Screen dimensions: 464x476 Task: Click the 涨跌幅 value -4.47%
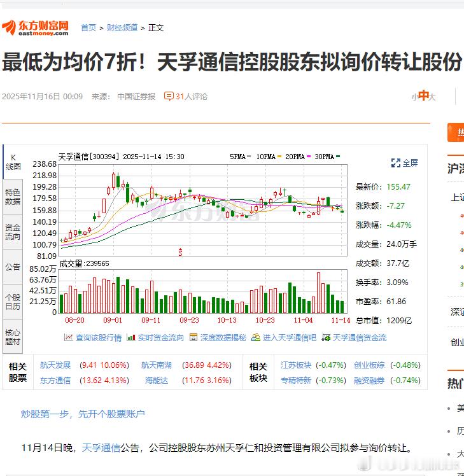click(399, 225)
